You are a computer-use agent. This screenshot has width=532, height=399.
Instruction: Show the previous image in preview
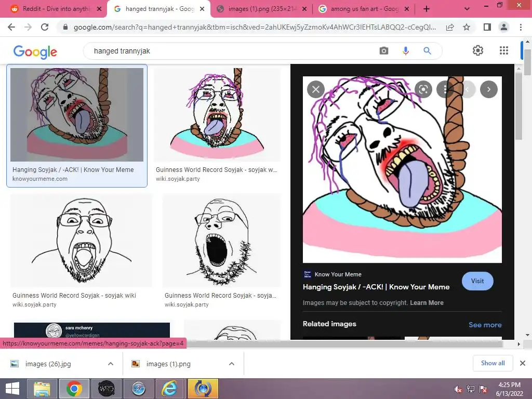[x=467, y=89]
